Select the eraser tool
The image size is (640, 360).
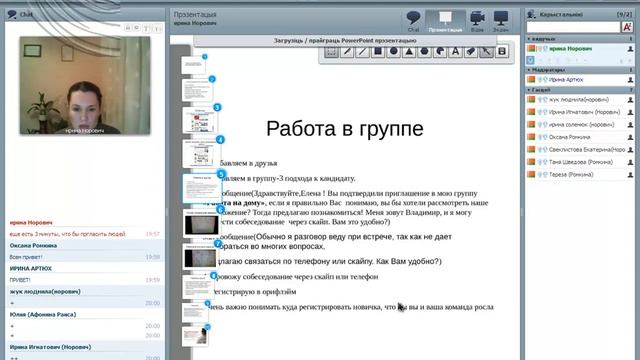point(471,52)
